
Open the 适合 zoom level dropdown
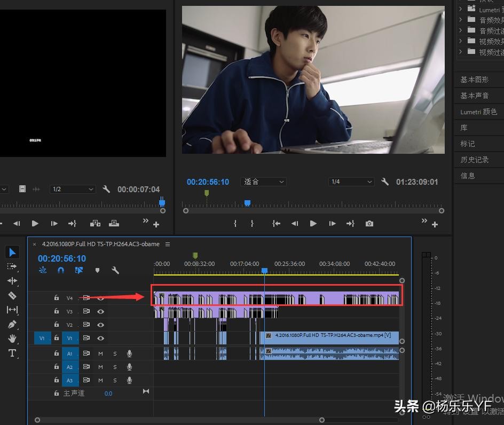(x=264, y=182)
